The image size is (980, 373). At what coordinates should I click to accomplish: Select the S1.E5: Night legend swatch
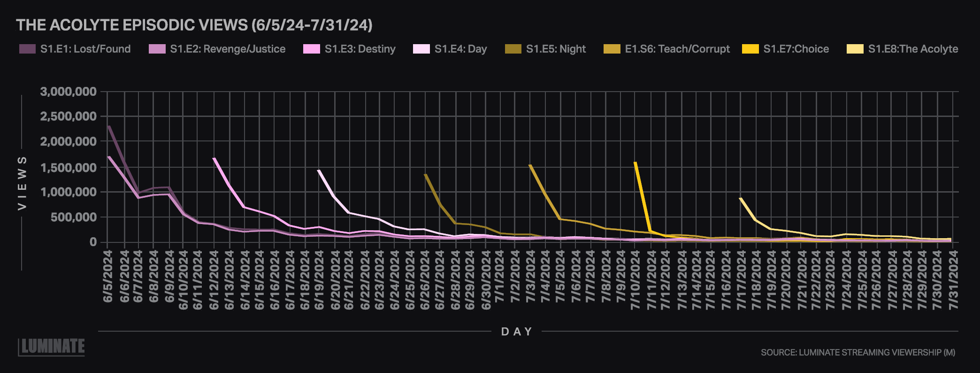513,49
